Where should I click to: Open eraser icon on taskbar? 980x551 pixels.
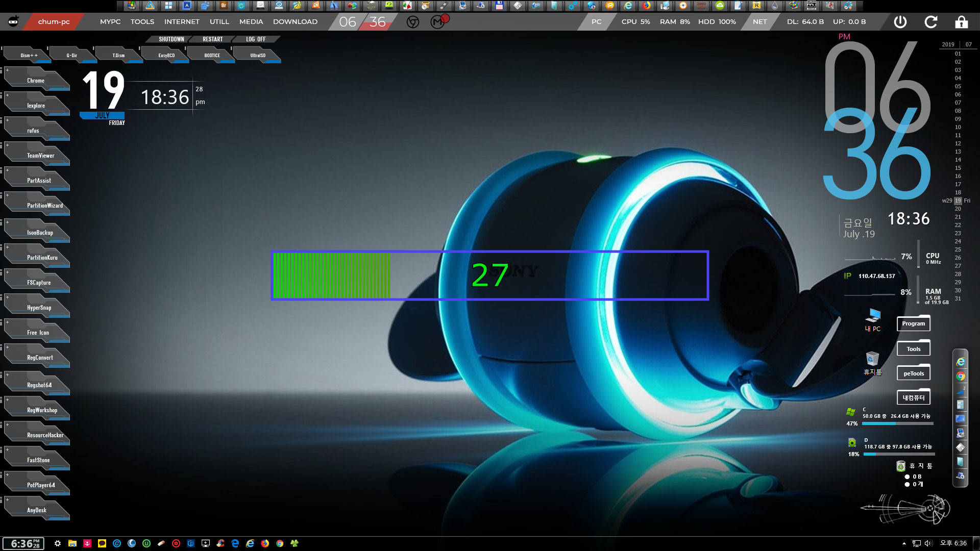coord(161,543)
